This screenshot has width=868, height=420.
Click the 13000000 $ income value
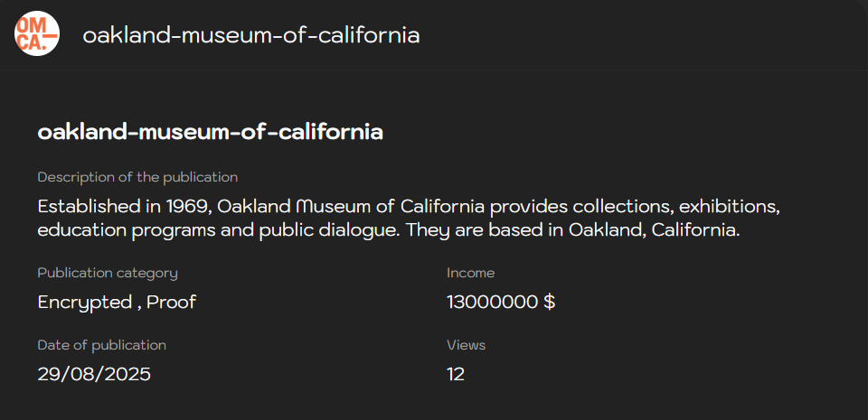pos(500,302)
